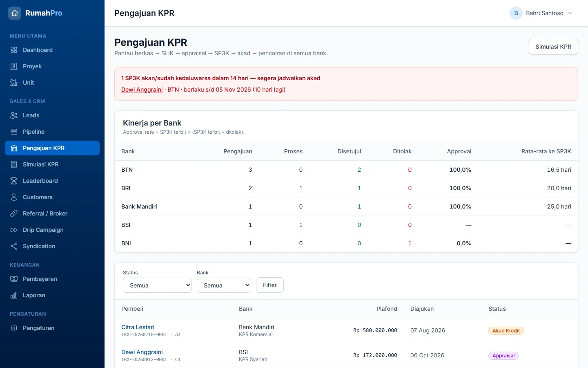Click the Leads people icon
588x368 pixels.
click(14, 115)
